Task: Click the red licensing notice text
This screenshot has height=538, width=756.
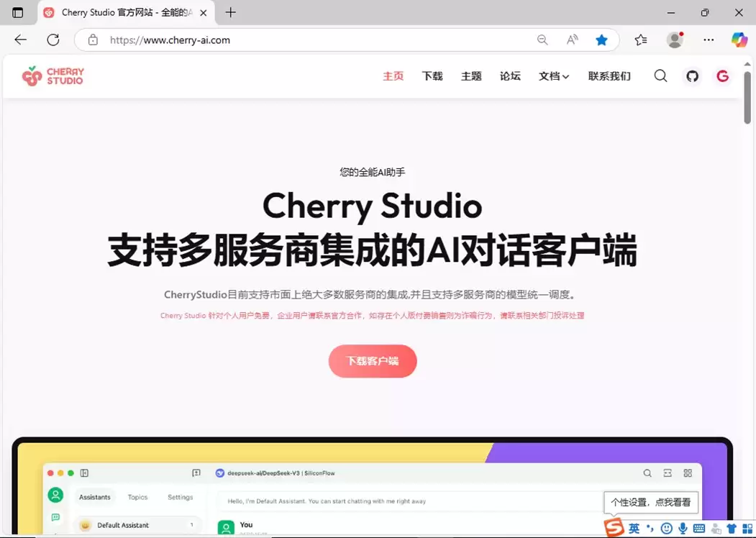Action: tap(372, 315)
